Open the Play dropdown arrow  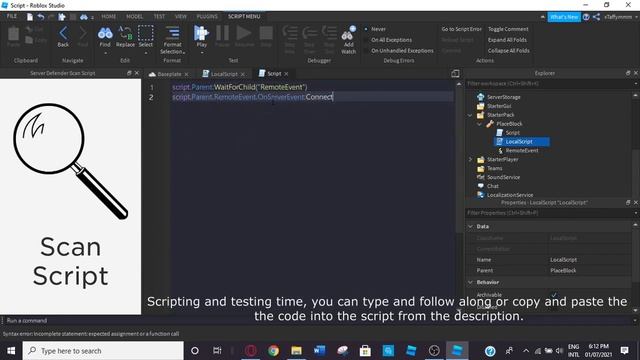tap(202, 53)
